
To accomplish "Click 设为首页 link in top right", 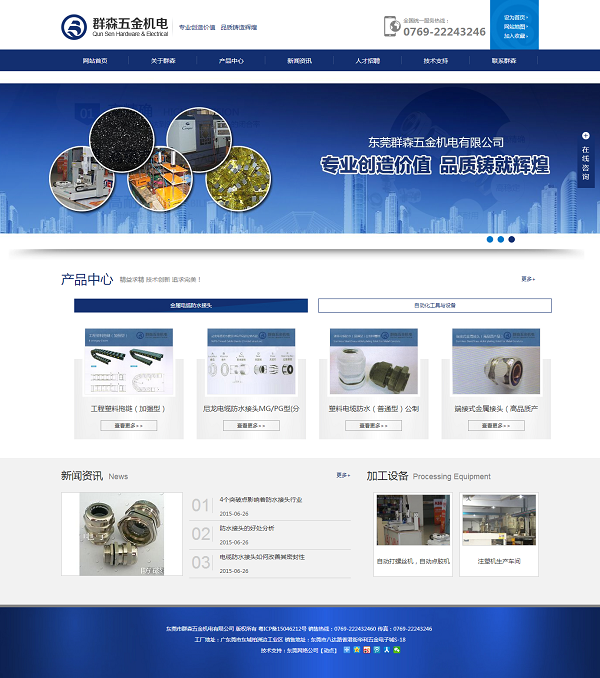I will (515, 17).
